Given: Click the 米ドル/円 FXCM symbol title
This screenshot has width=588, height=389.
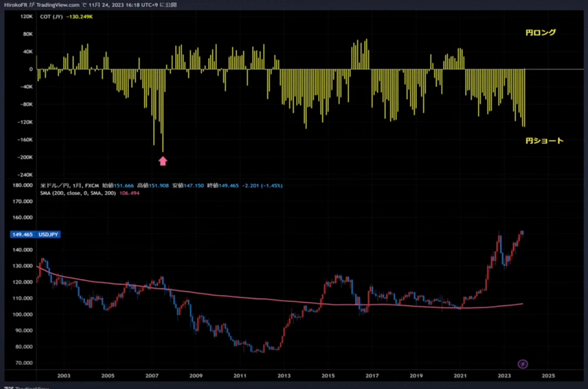Looking at the screenshot, I should pyautogui.click(x=69, y=185).
